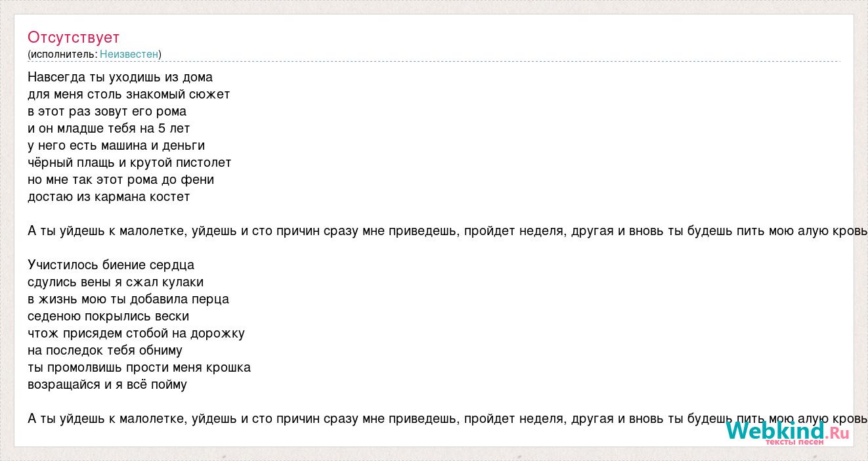Click the line "возращайся и я всё пойму"
The height and width of the screenshot is (461, 868).
pyautogui.click(x=108, y=384)
